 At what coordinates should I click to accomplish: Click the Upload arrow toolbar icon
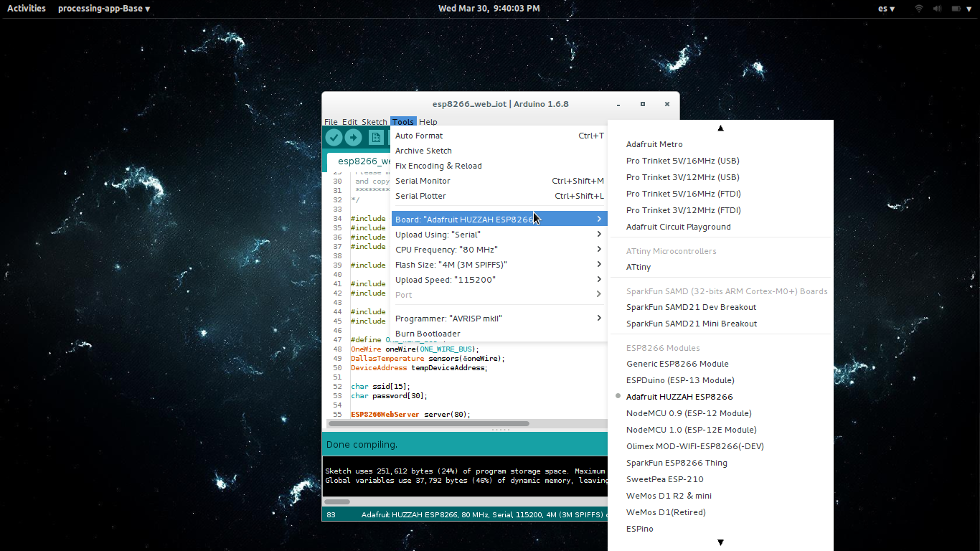coord(353,137)
